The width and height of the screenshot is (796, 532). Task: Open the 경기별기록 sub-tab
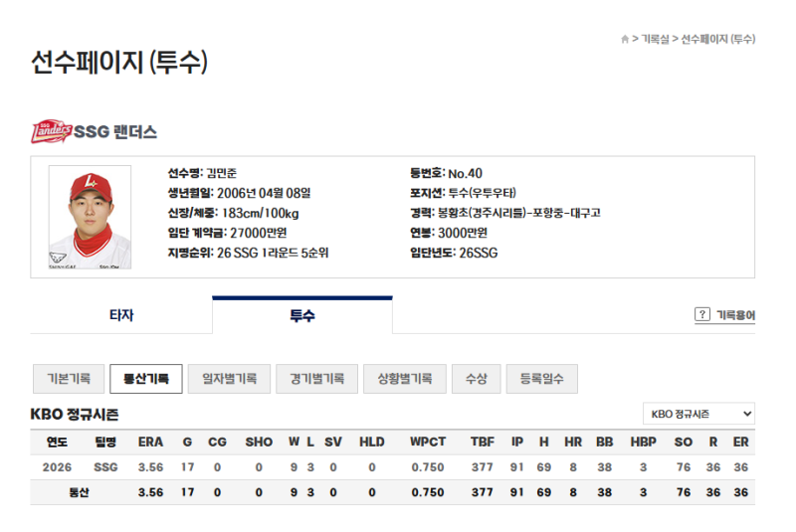coord(316,379)
